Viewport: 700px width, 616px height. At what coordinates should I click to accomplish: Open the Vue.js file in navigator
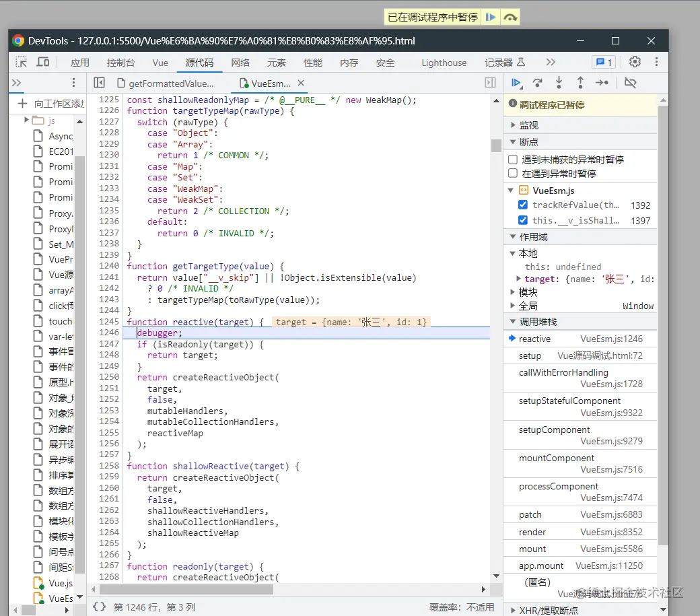[61, 583]
